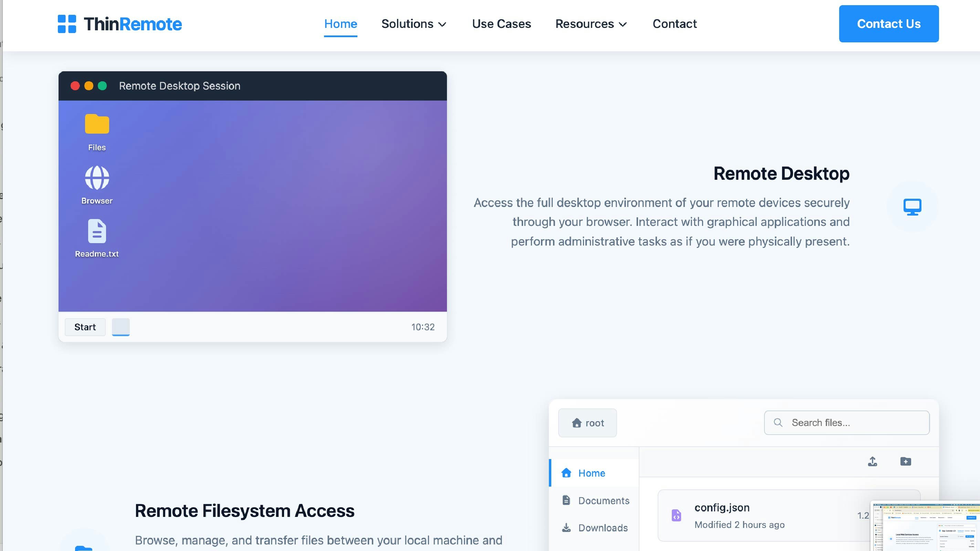Click the new folder icon in file manager
This screenshot has height=551, width=980.
pyautogui.click(x=905, y=461)
